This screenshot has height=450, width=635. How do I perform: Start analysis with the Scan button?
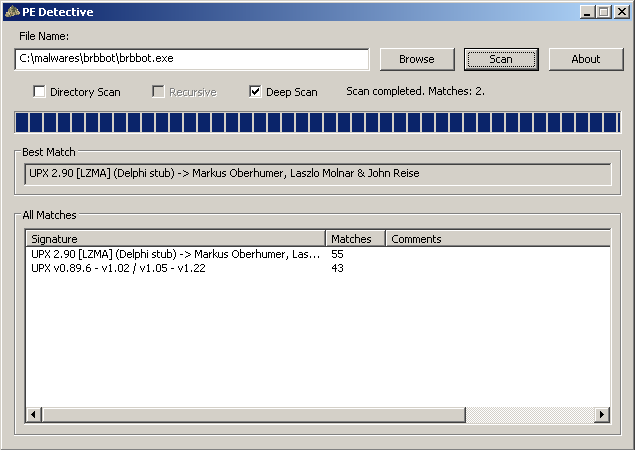[x=501, y=59]
